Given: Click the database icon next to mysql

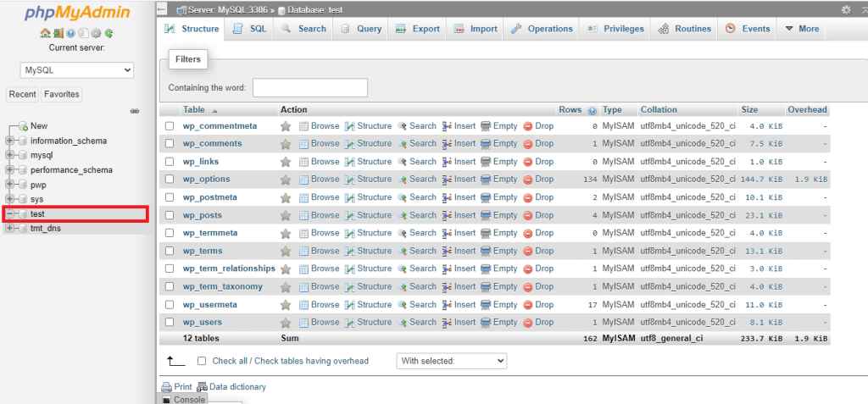Looking at the screenshot, I should [23, 156].
